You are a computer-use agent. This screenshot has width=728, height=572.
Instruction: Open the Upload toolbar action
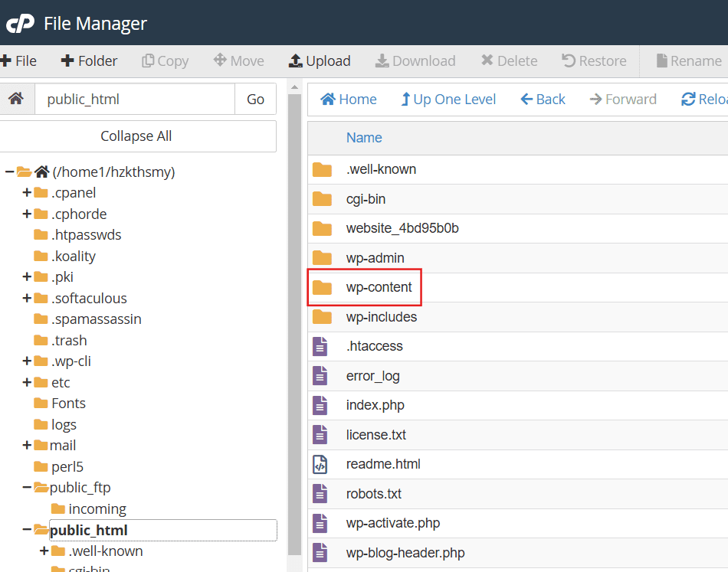(320, 60)
